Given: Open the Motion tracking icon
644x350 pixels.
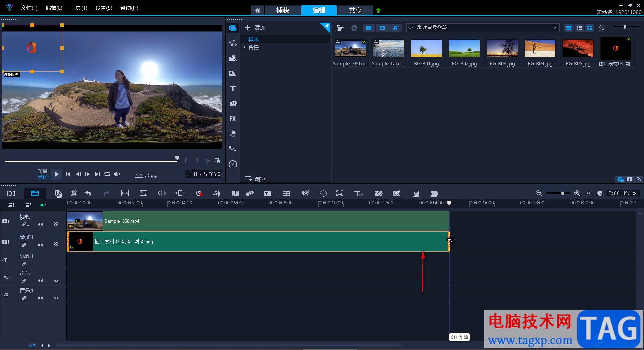Looking at the screenshot, I should [250, 193].
